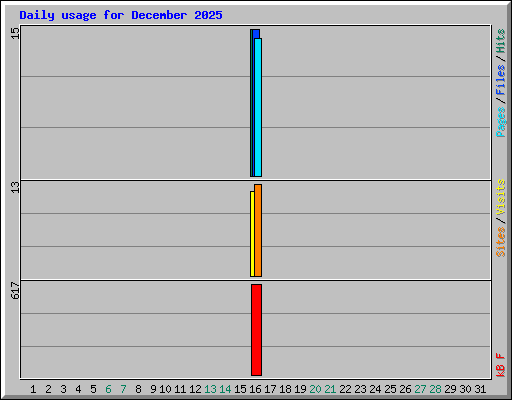Click the "Hits" legend label

[501, 41]
